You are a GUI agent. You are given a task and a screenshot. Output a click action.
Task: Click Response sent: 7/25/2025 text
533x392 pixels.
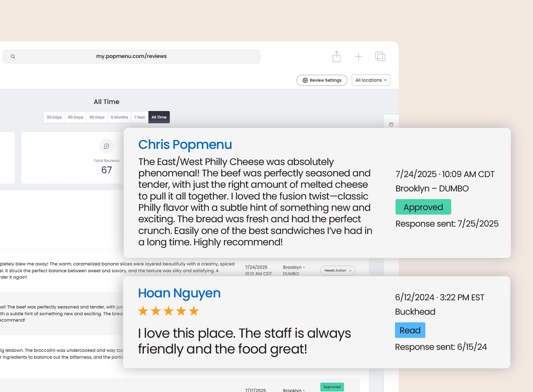447,224
